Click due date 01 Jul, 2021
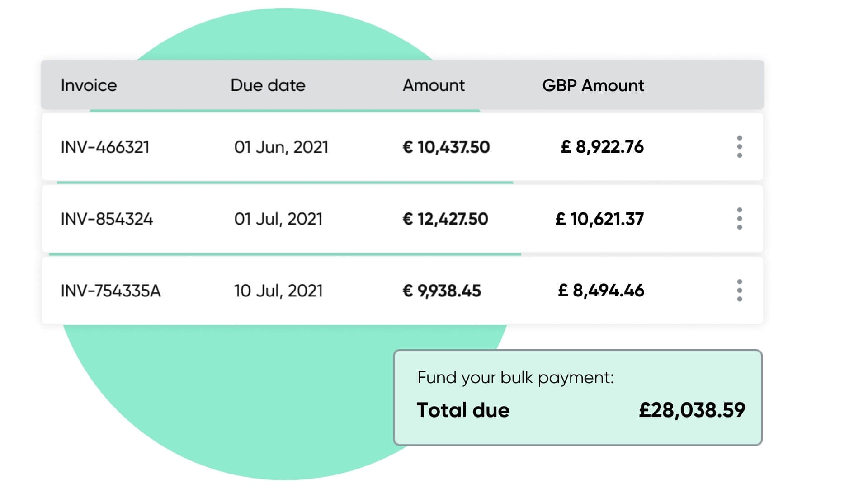The width and height of the screenshot is (868, 488). click(278, 219)
